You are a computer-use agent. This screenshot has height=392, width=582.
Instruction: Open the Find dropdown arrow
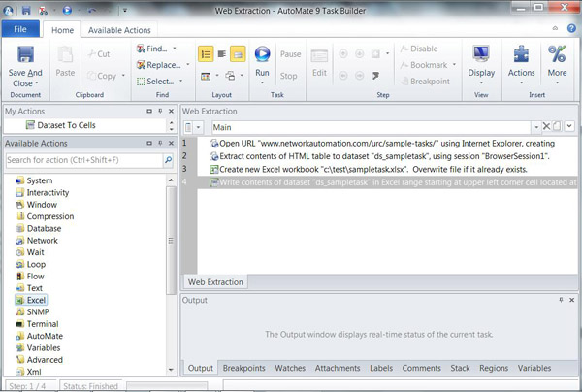coord(174,49)
